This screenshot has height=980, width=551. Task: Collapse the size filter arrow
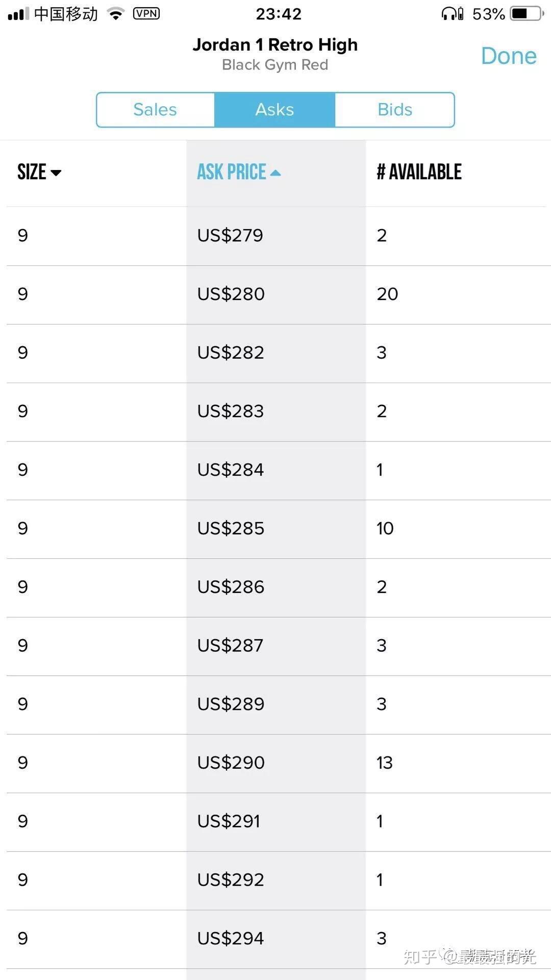pos(58,173)
